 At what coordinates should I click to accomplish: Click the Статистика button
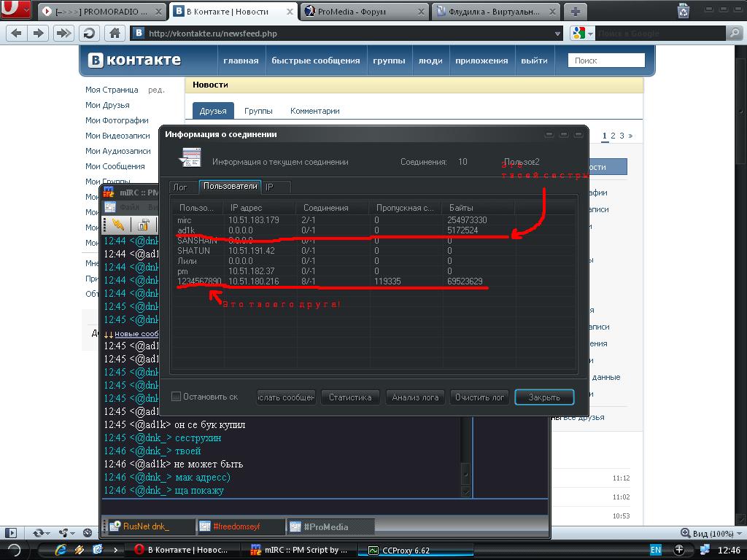pos(350,397)
